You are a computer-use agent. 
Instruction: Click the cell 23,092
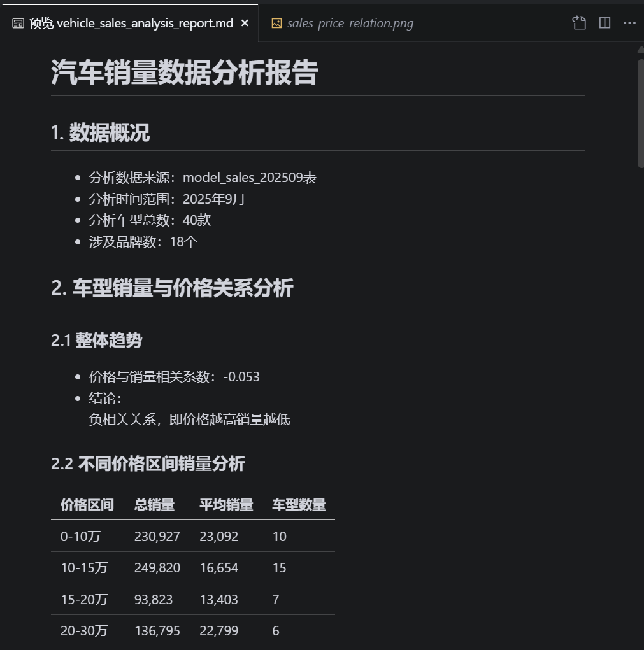coord(219,537)
